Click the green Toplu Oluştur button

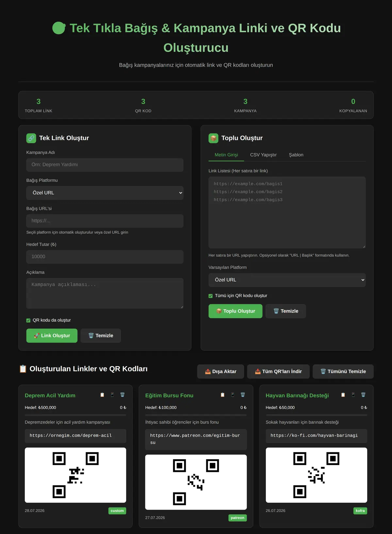[x=236, y=311]
